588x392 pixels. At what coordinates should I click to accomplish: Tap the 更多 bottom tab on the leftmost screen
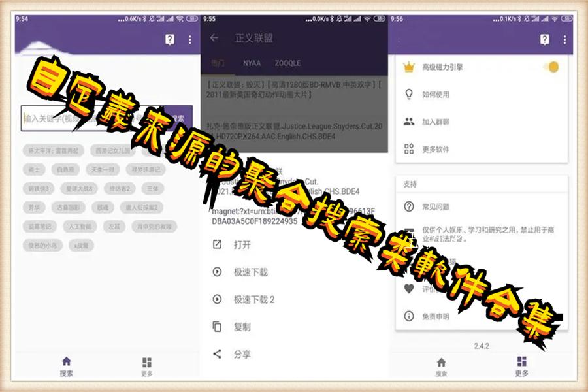[146, 367]
